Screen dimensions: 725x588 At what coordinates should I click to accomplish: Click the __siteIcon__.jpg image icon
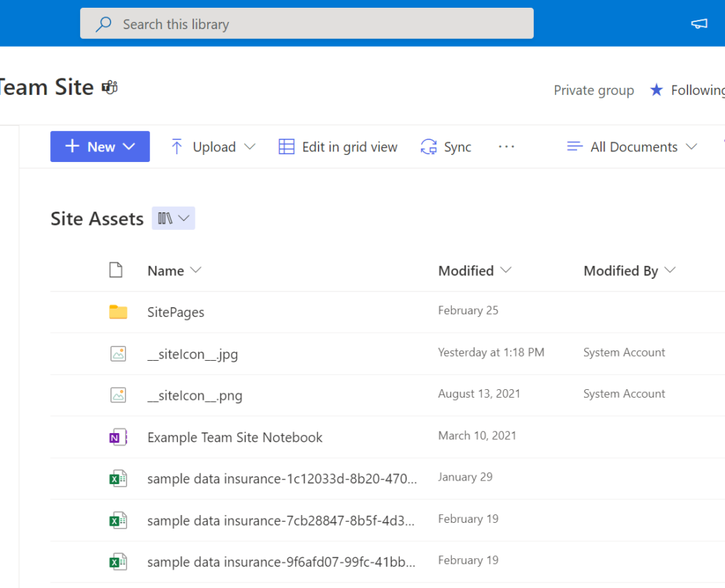coord(118,354)
